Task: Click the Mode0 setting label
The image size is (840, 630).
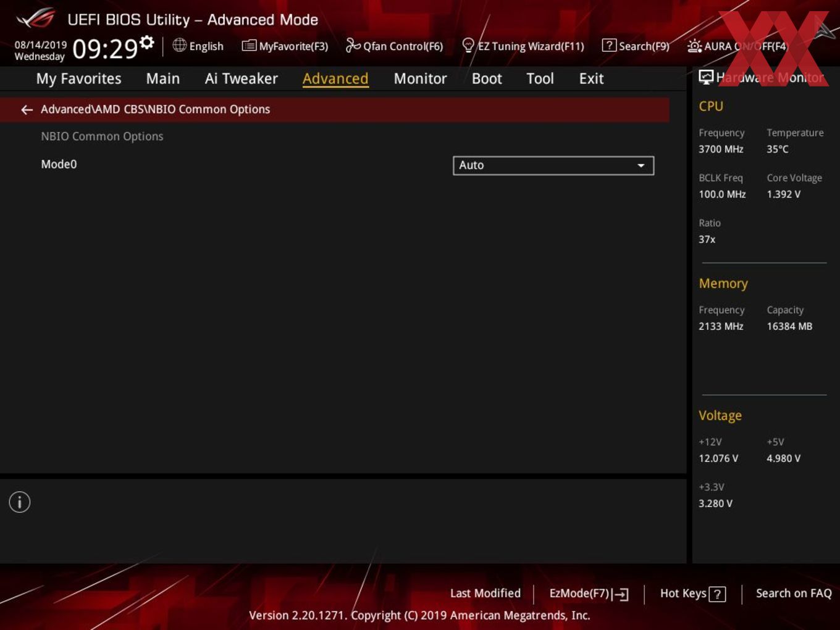Action: (x=59, y=164)
